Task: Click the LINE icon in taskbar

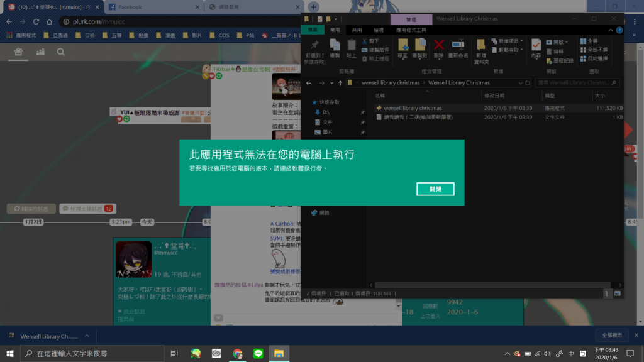Action: tap(258, 353)
